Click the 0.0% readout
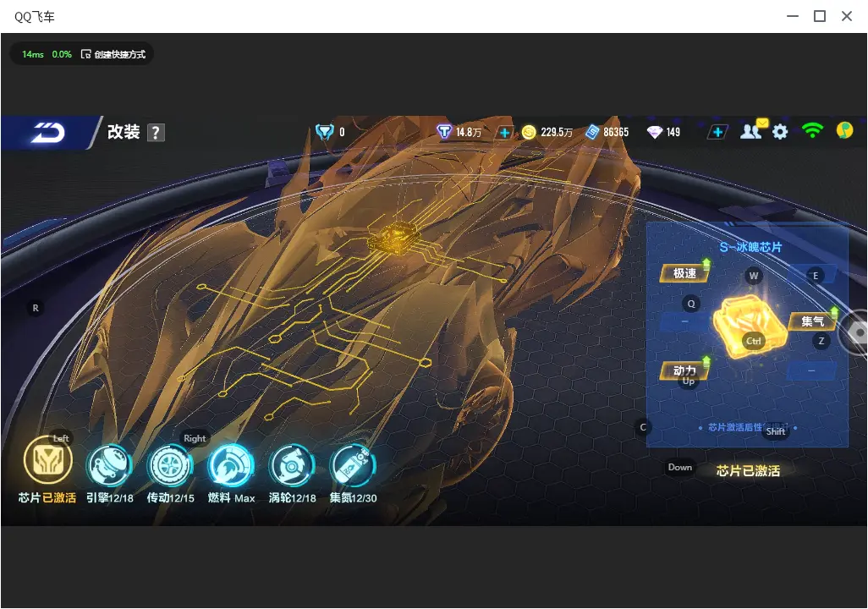The width and height of the screenshot is (868, 609). (x=62, y=54)
